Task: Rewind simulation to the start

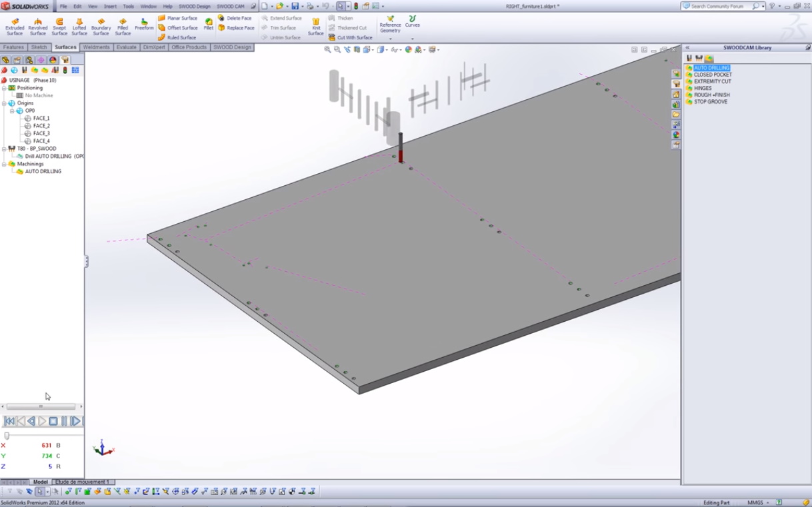Action: coord(9,421)
